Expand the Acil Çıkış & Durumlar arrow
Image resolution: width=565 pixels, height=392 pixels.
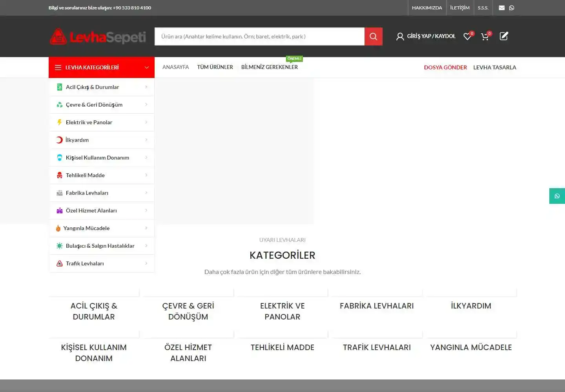coord(146,87)
